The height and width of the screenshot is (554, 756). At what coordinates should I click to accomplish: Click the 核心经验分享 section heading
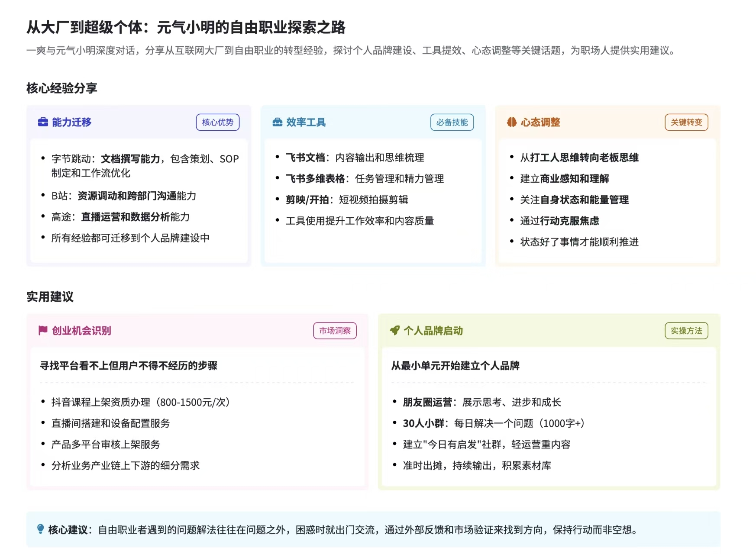(x=61, y=88)
